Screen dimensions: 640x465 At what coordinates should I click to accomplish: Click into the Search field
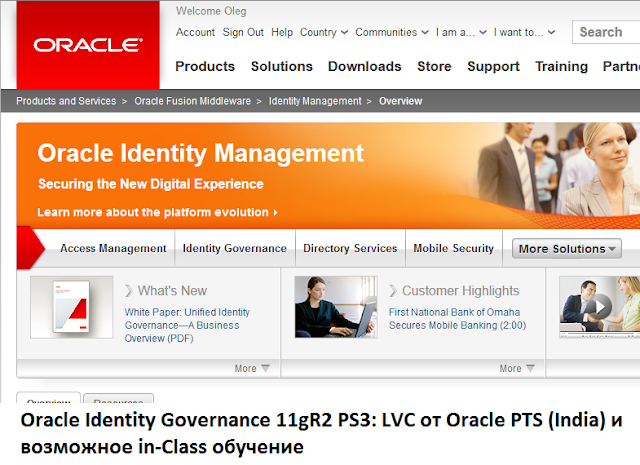coord(606,32)
